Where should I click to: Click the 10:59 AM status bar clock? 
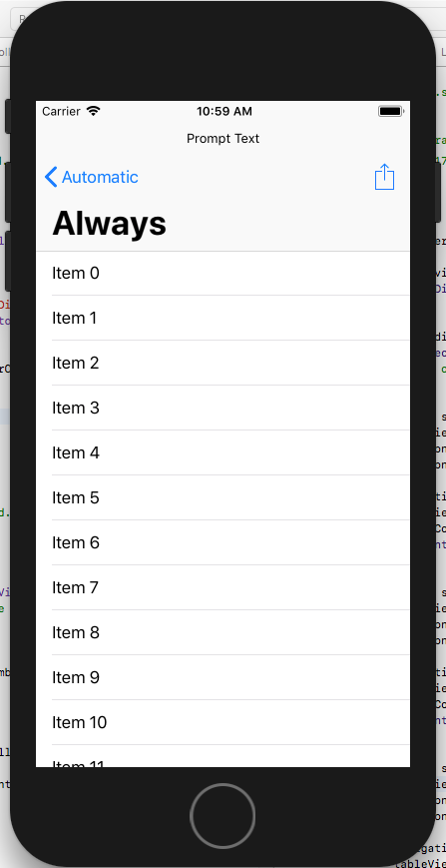click(224, 111)
